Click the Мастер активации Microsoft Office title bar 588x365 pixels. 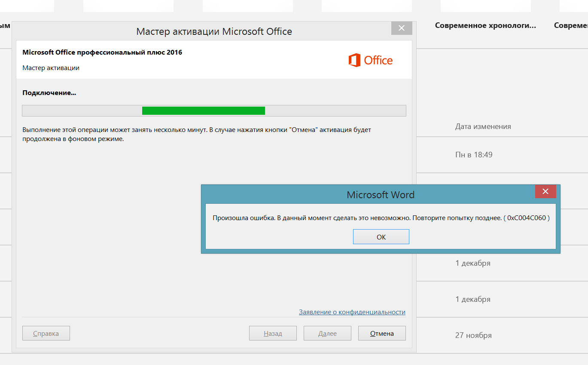[214, 31]
